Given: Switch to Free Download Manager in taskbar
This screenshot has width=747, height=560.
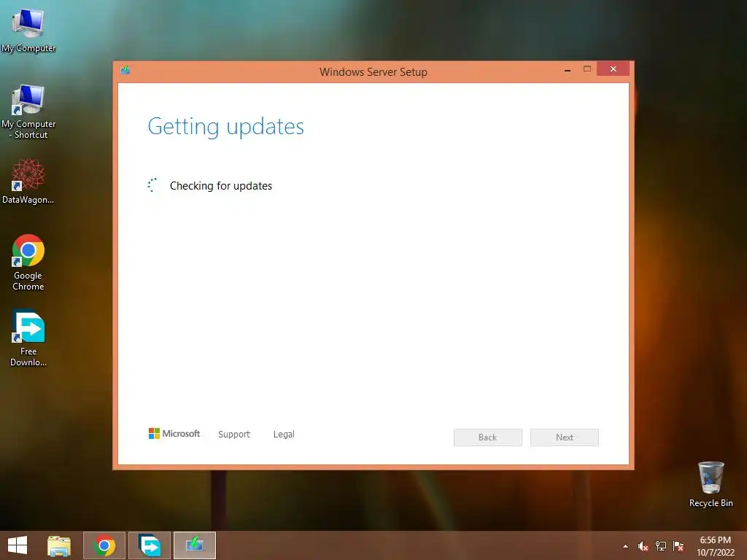Looking at the screenshot, I should click(x=150, y=545).
